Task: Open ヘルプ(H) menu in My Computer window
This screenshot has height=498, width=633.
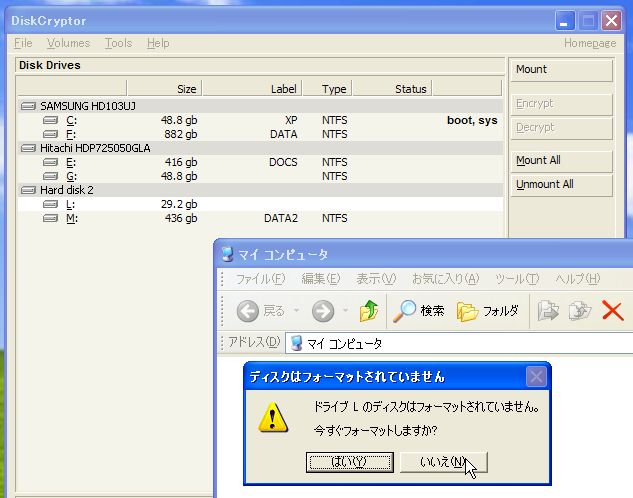Action: pos(578,279)
